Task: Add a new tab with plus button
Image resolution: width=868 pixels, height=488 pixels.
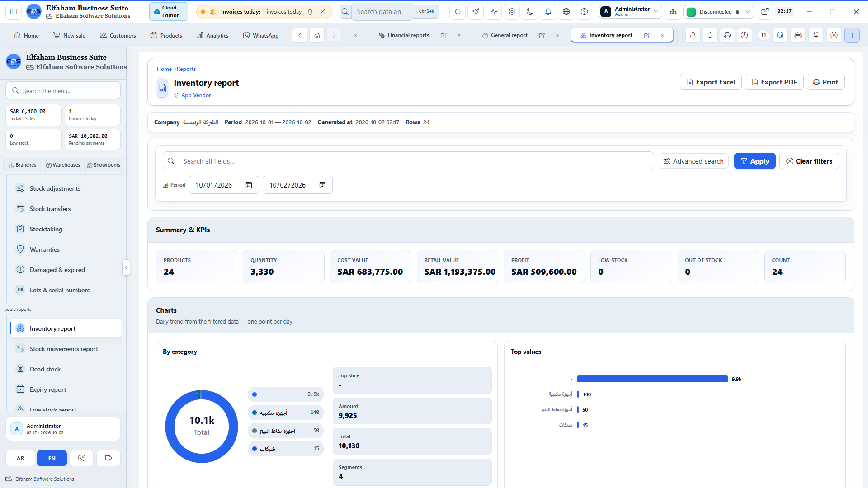Action: click(x=852, y=35)
